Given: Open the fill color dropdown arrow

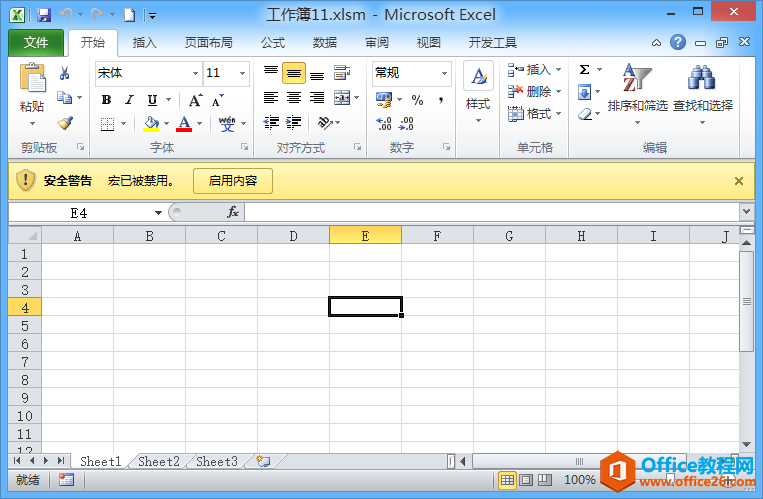Looking at the screenshot, I should [x=166, y=124].
